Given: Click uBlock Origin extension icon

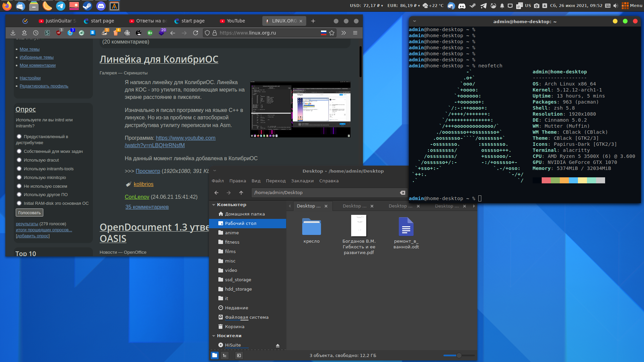Looking at the screenshot, I should pos(59,33).
